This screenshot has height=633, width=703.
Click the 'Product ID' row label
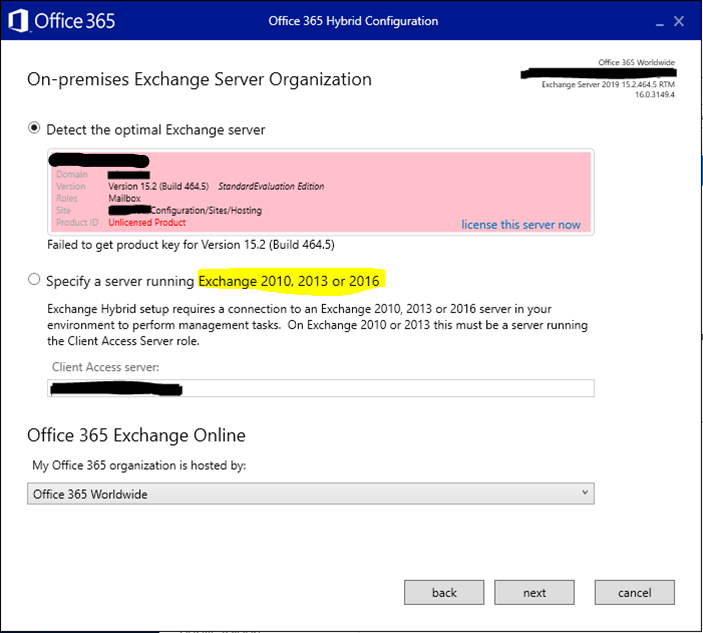click(x=77, y=222)
